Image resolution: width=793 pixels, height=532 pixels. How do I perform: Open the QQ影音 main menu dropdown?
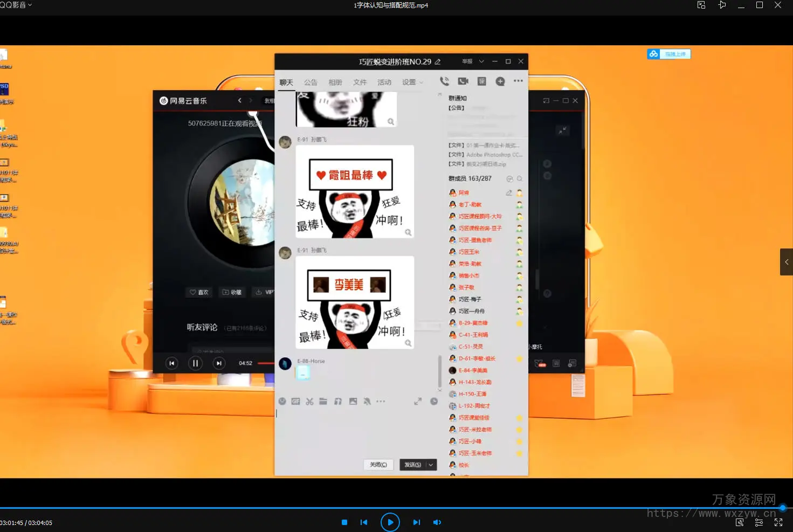pos(16,5)
